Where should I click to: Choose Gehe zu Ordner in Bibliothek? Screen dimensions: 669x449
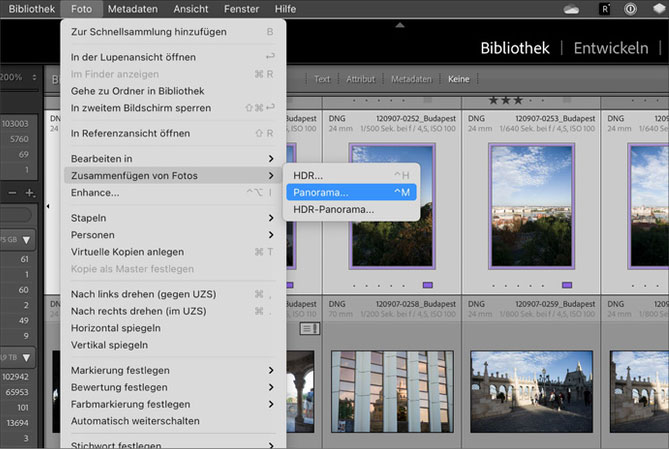pyautogui.click(x=173, y=91)
